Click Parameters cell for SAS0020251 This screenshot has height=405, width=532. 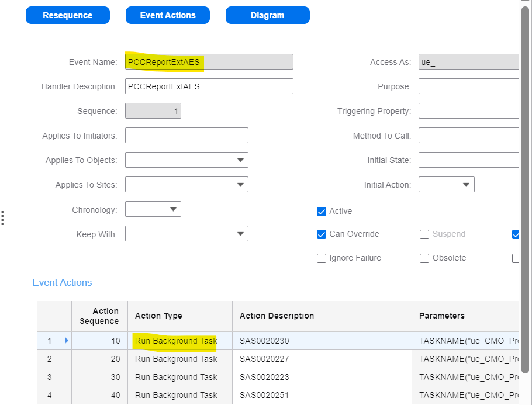(x=465, y=395)
